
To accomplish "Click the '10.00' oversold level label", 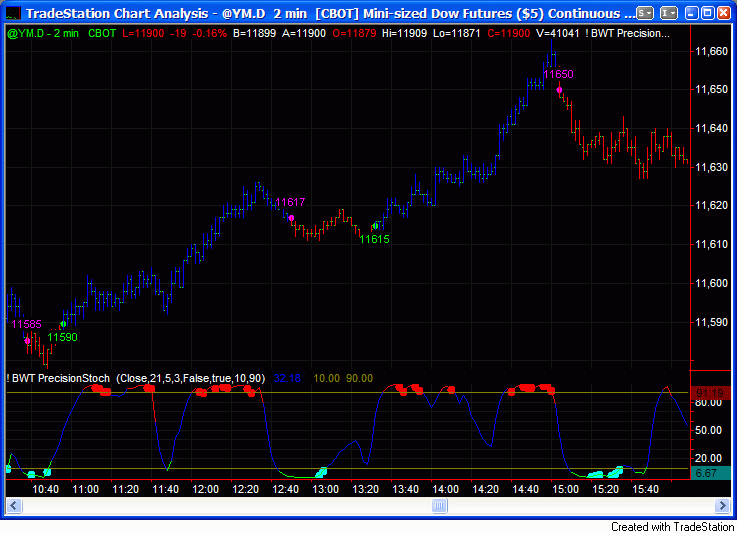I will 327,378.
